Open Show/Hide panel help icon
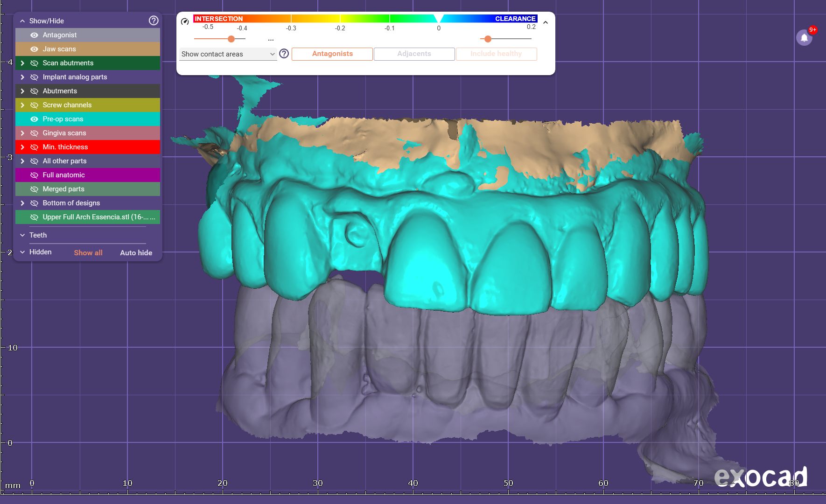This screenshot has height=504, width=826. pyautogui.click(x=154, y=21)
